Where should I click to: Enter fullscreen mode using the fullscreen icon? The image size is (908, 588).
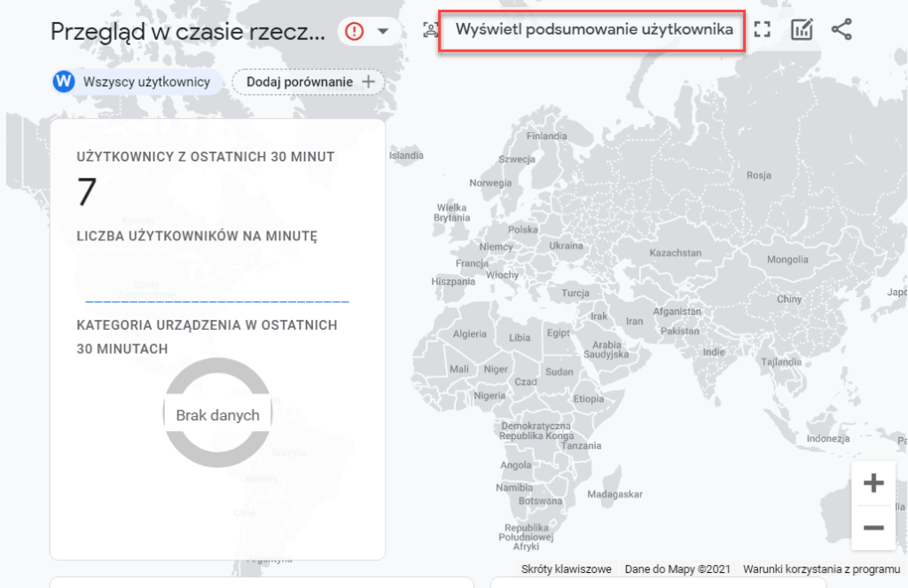tap(762, 30)
